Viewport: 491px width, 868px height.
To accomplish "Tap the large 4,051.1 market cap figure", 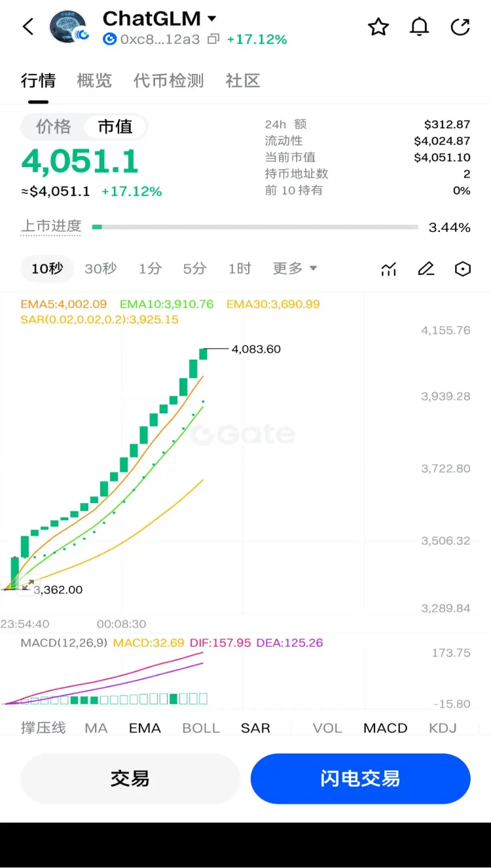I will 80,162.
